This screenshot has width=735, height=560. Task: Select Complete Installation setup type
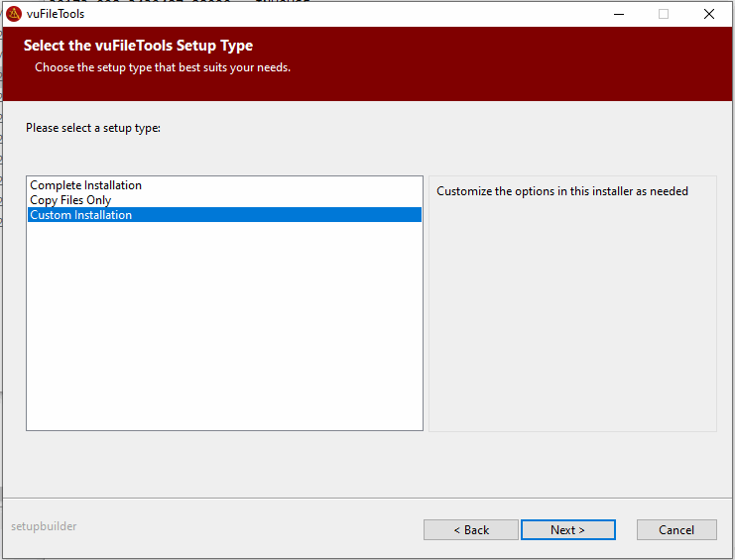click(x=85, y=185)
